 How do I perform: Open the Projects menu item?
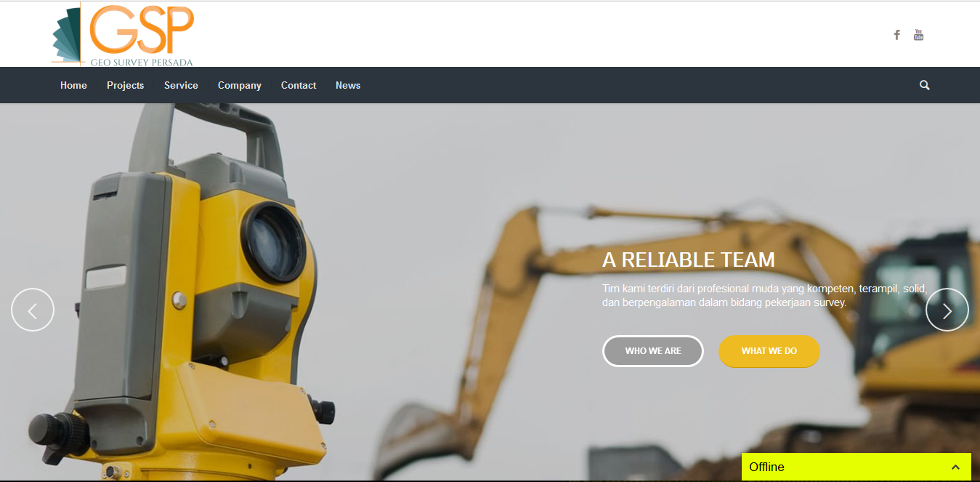click(126, 85)
